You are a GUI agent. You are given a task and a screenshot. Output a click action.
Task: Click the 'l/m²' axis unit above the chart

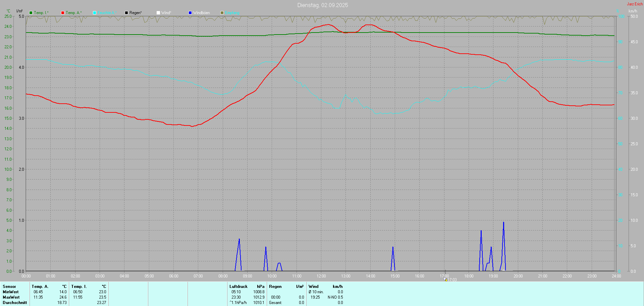(x=19, y=11)
